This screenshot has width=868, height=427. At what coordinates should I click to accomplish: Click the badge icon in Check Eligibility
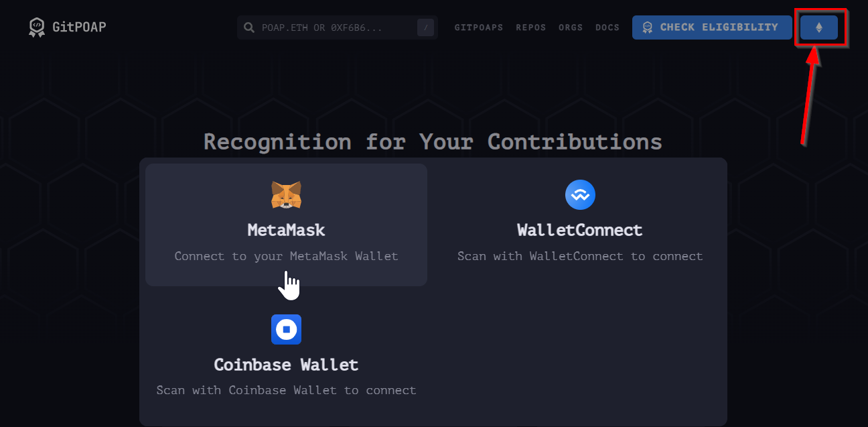(x=647, y=27)
